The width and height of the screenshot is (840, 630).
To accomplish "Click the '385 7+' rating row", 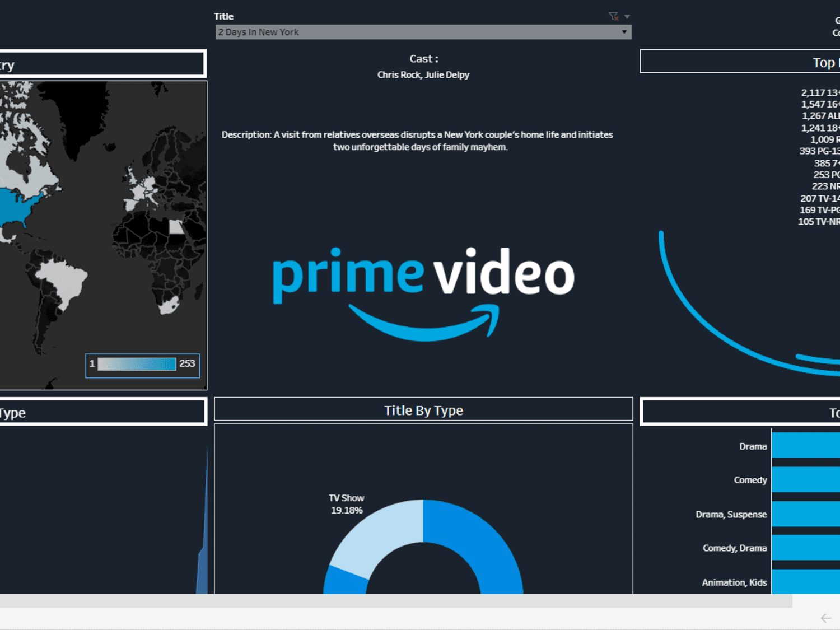I will [x=827, y=163].
